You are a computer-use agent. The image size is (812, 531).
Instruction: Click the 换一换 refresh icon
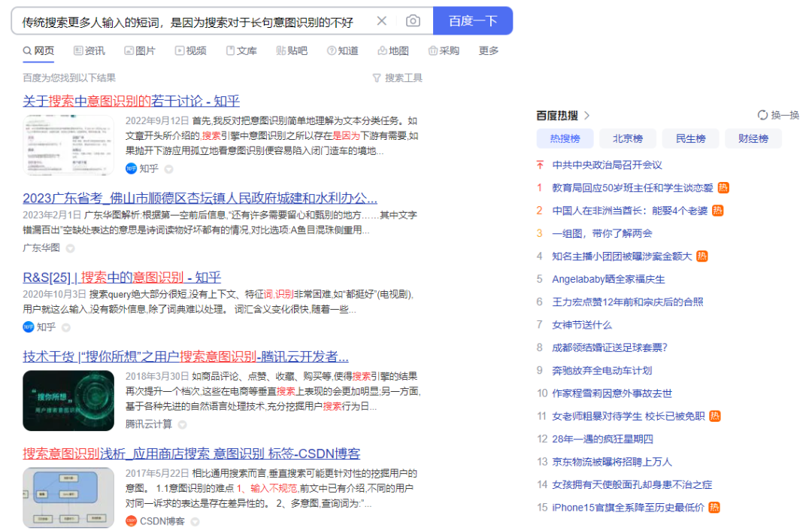[x=763, y=115]
